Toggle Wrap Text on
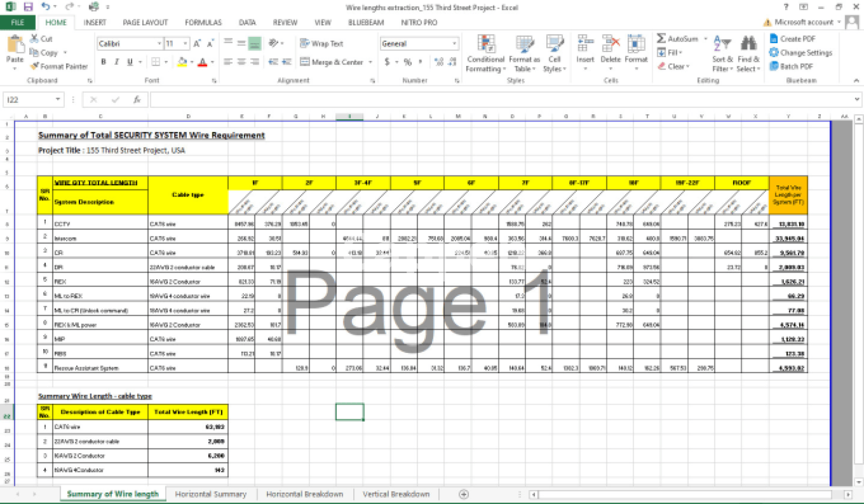The image size is (864, 504). pyautogui.click(x=322, y=44)
